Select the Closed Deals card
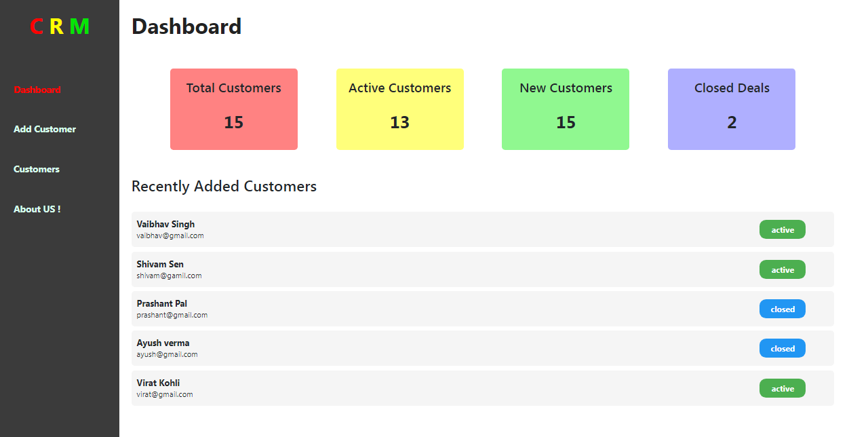The width and height of the screenshot is (868, 437). tap(732, 109)
